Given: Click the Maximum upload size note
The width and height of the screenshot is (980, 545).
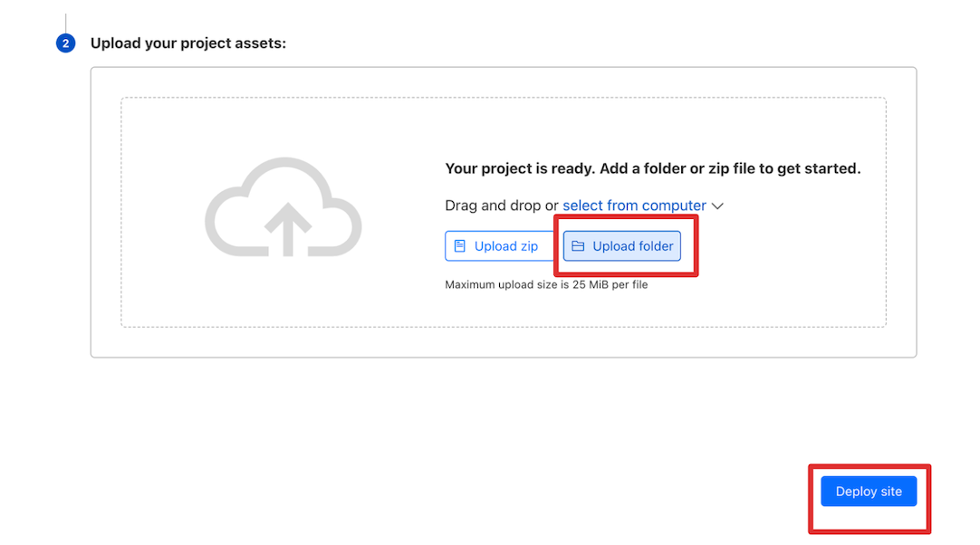Looking at the screenshot, I should pos(546,284).
